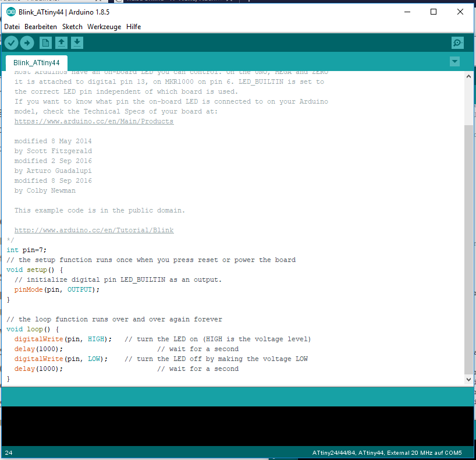Click 'This example code is in the public domain.'

[x=100, y=210]
